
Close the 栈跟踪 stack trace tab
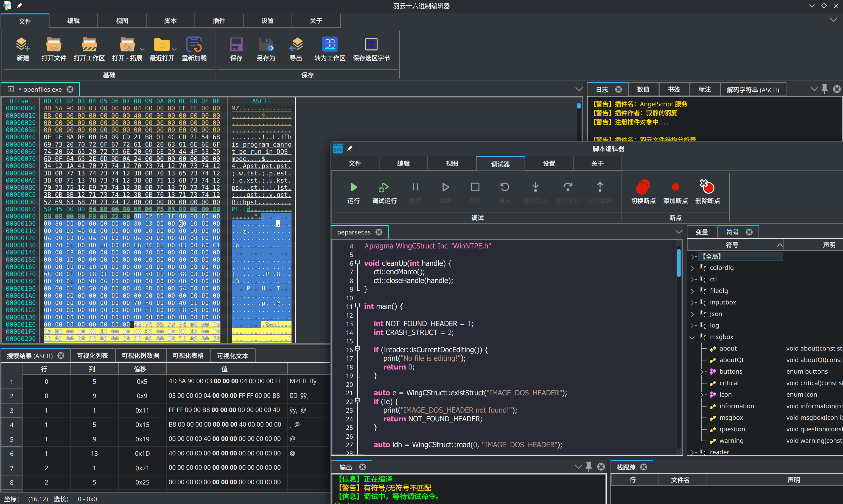point(643,467)
